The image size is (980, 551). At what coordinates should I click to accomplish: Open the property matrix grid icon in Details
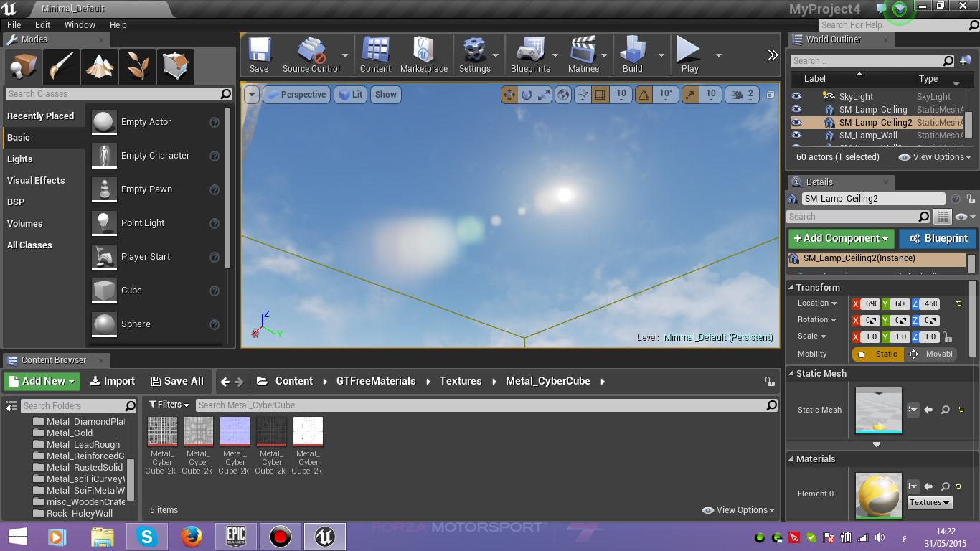pos(943,217)
